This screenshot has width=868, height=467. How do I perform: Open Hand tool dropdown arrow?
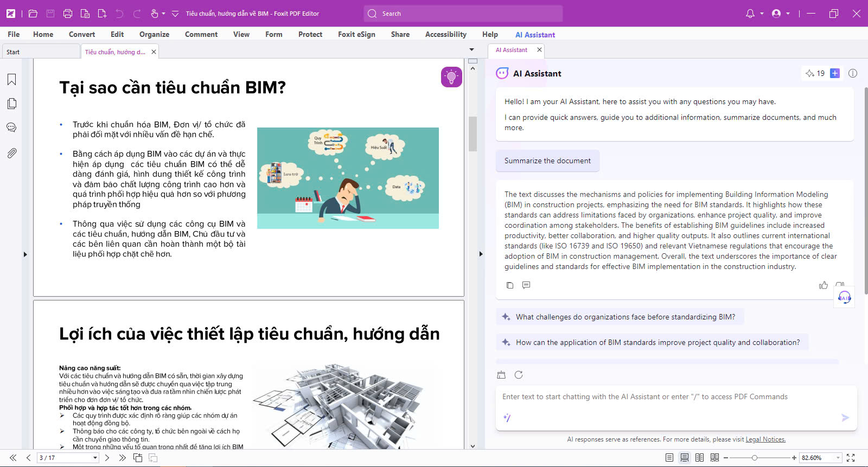[163, 14]
